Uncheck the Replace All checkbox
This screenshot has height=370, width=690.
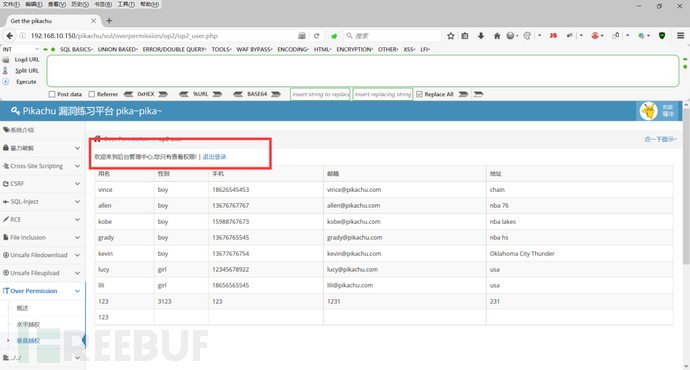[x=419, y=94]
